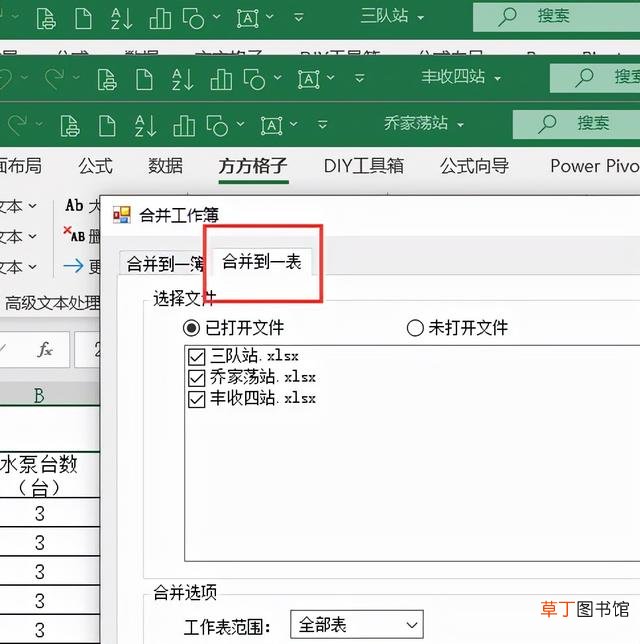640x644 pixels.
Task: Open the 工作表范围 全部表 dropdown
Action: [357, 625]
